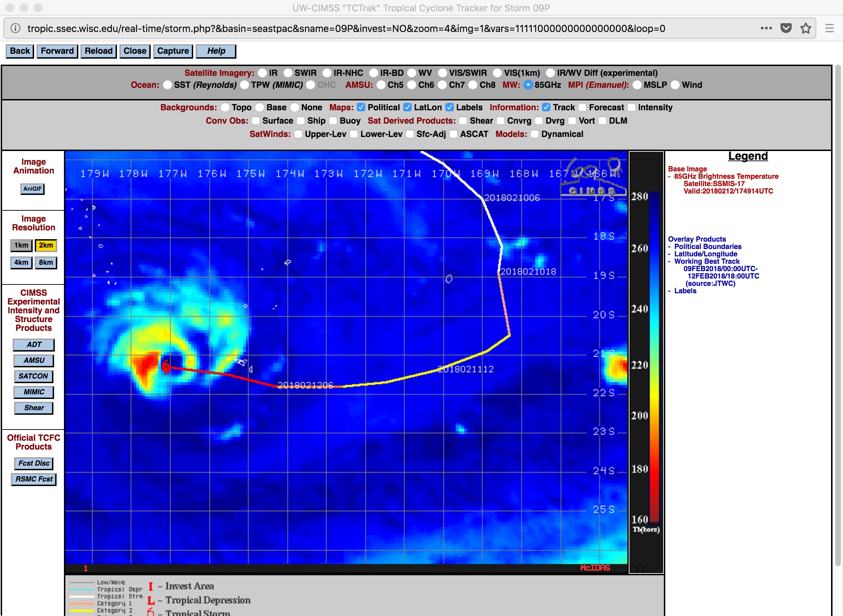Image resolution: width=843 pixels, height=616 pixels.
Task: Enable Buoy observations checkbox
Action: [x=333, y=121]
